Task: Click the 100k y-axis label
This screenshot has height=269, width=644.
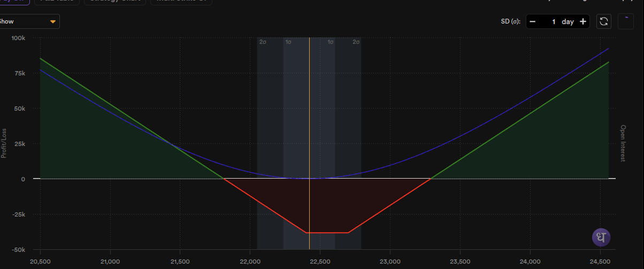Action: pyautogui.click(x=19, y=38)
